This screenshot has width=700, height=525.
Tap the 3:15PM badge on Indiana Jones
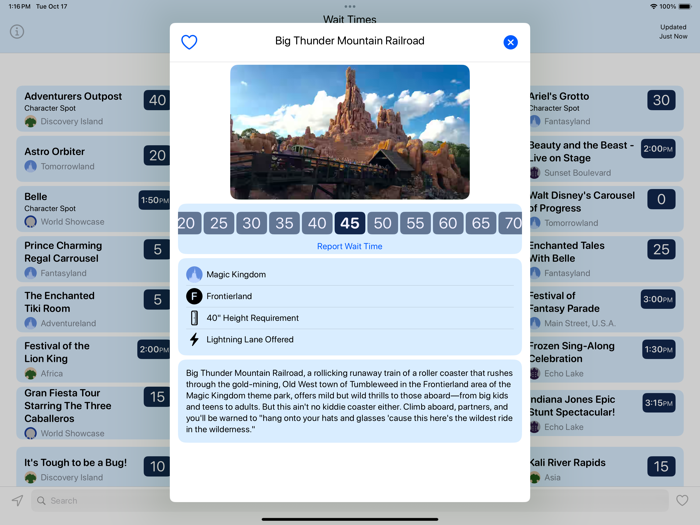click(x=658, y=403)
